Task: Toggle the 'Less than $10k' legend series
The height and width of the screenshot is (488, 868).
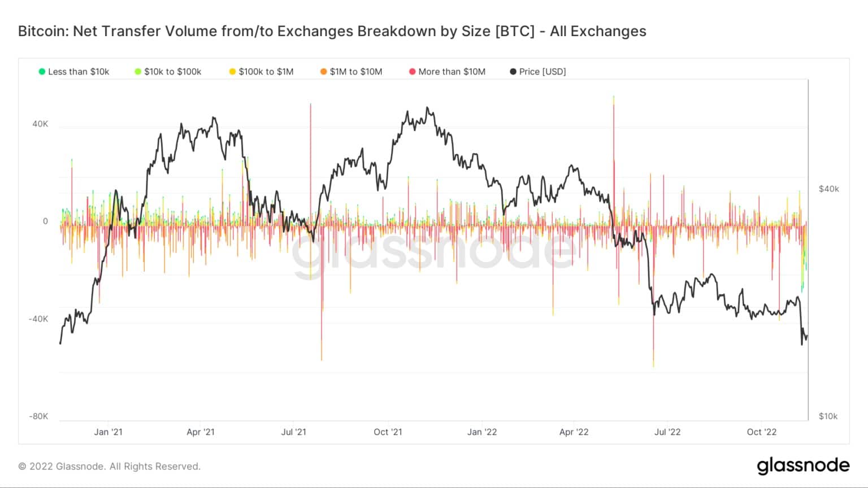Action: click(74, 72)
